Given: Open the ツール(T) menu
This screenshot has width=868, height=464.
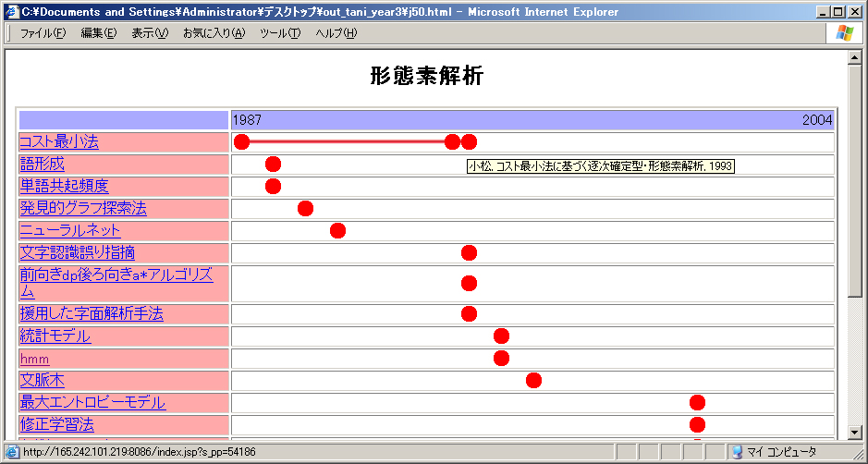Looking at the screenshot, I should [280, 33].
